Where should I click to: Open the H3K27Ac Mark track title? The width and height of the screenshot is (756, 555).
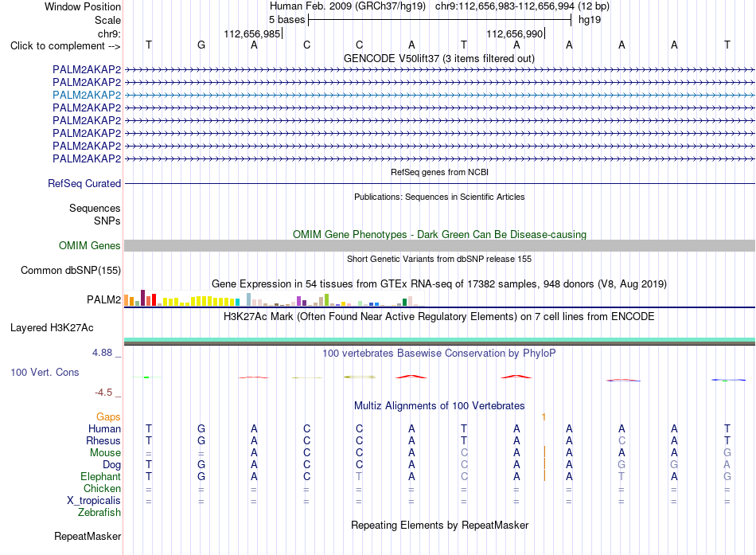pos(439,317)
